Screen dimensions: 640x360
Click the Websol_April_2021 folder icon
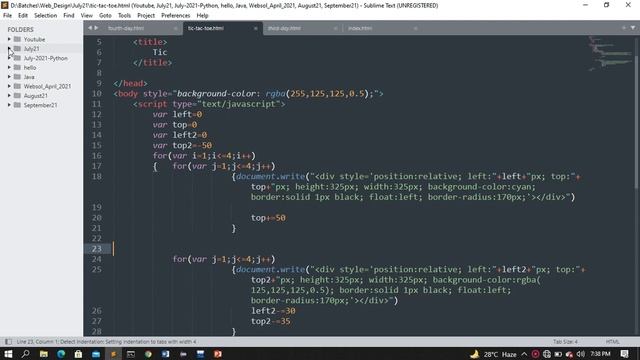[17, 86]
